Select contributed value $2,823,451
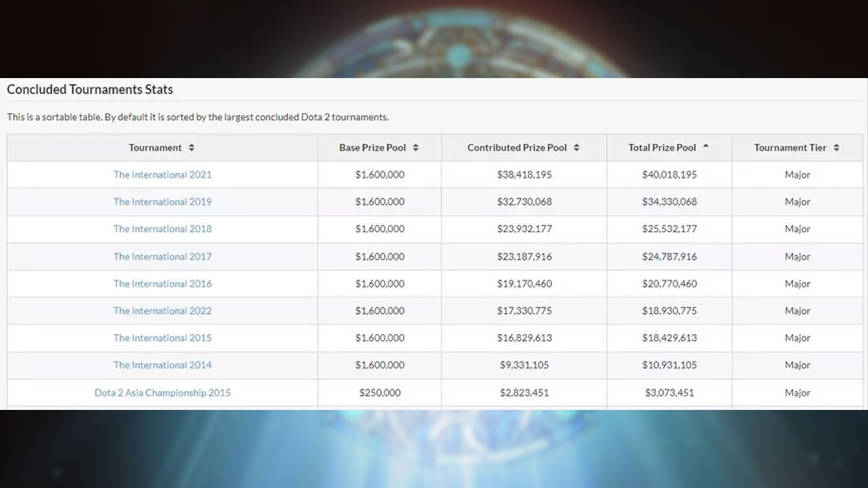This screenshot has width=868, height=488. click(524, 393)
